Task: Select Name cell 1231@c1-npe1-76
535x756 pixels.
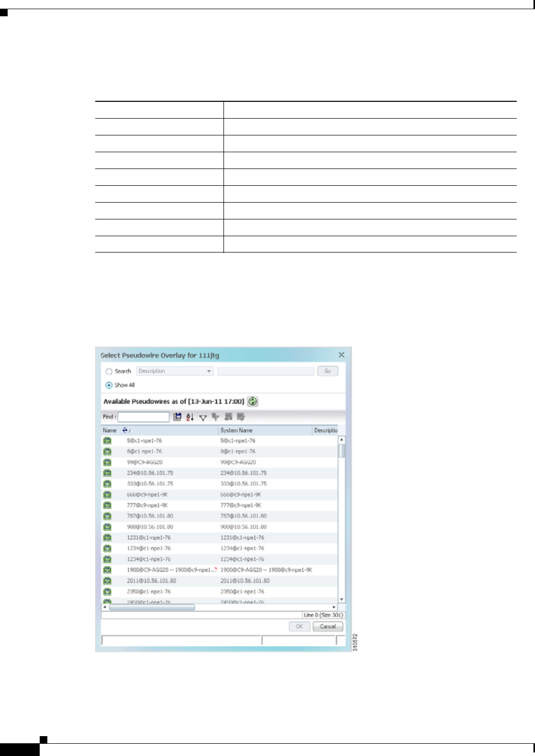Action: point(149,538)
